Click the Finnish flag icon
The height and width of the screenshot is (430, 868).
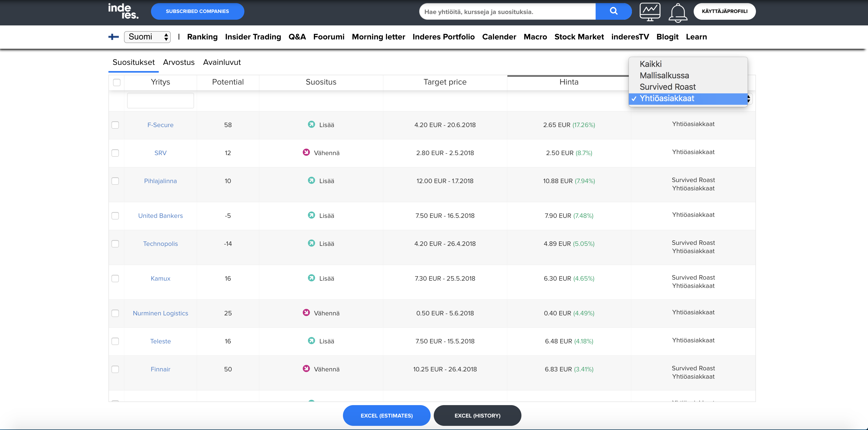[x=114, y=37]
